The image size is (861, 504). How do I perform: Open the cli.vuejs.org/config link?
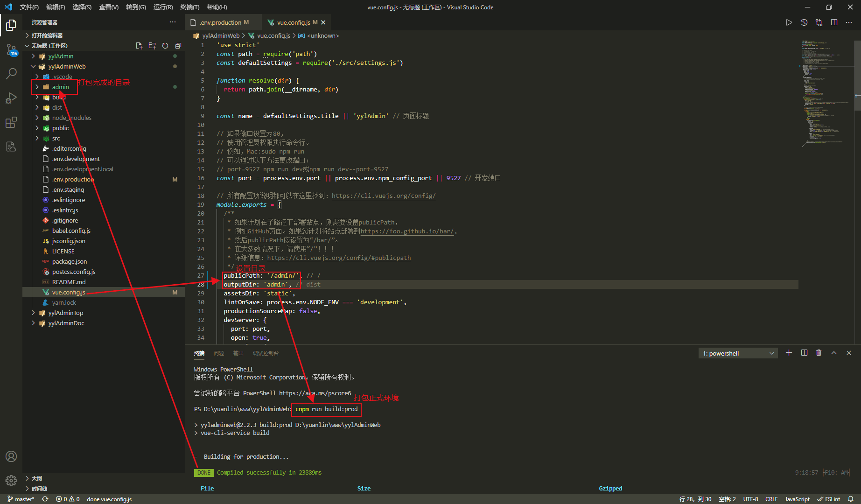pyautogui.click(x=384, y=196)
